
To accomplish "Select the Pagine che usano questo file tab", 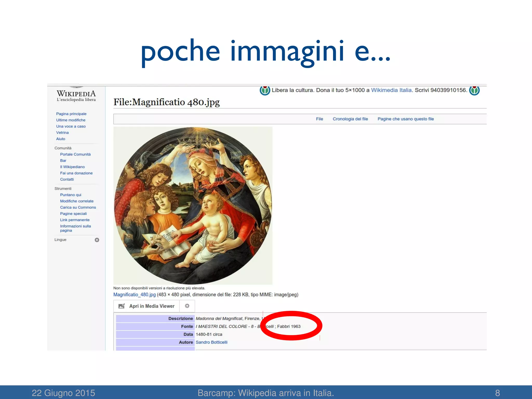I will 405,119.
